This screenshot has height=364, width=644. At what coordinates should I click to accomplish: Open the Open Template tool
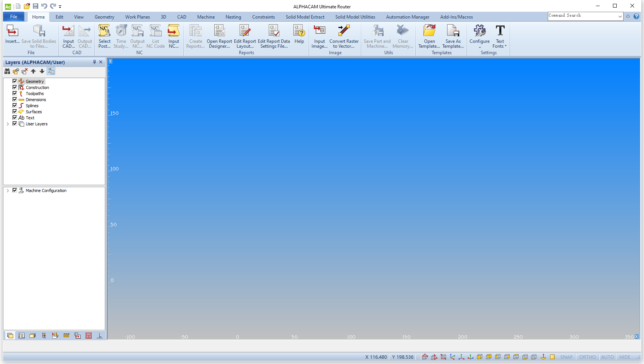[x=429, y=36]
